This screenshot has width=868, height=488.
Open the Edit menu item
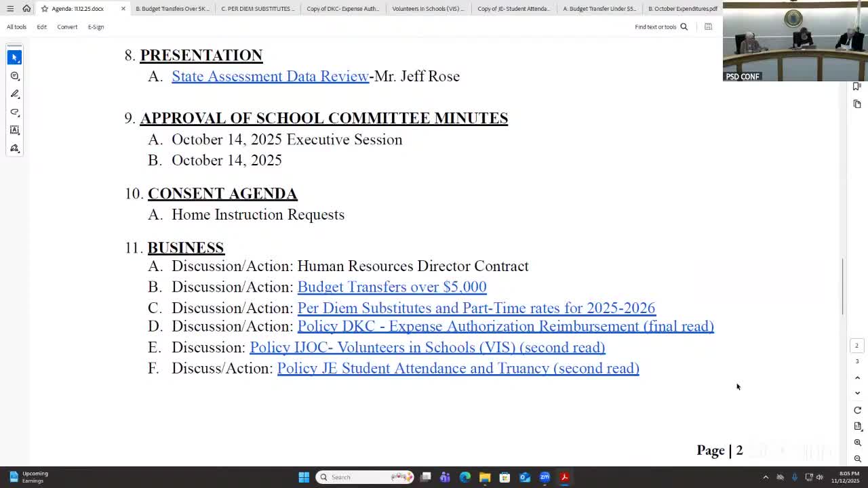[x=41, y=26]
